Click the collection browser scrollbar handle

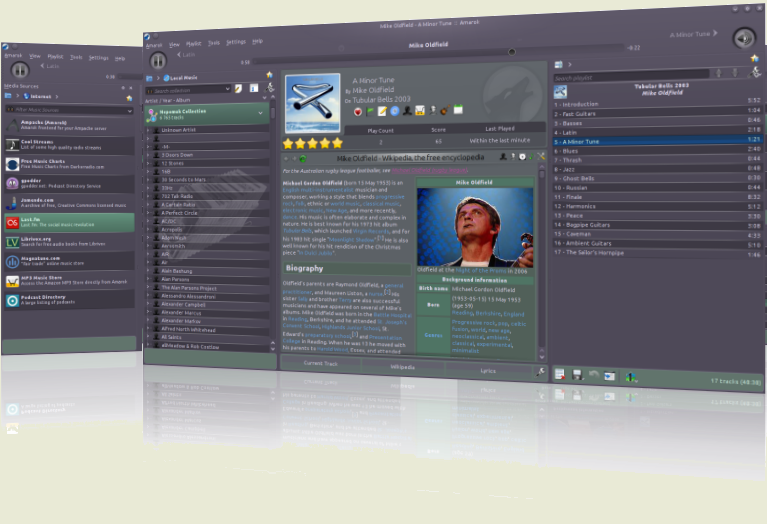point(272,113)
